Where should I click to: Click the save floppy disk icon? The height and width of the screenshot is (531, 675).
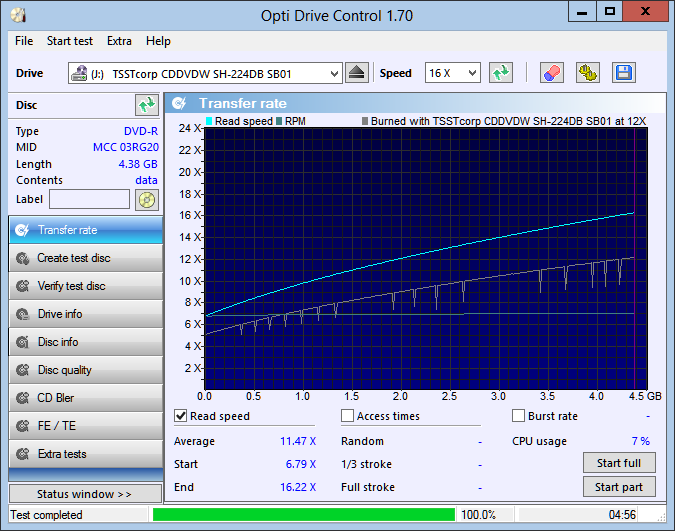[624, 73]
